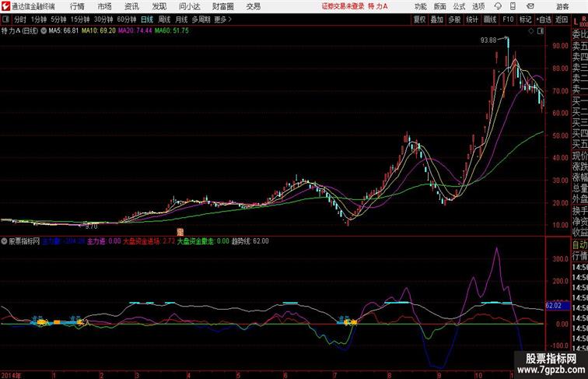Switch to 1分钟 period tab
Viewport: 588px width, 379px height.
click(x=39, y=19)
